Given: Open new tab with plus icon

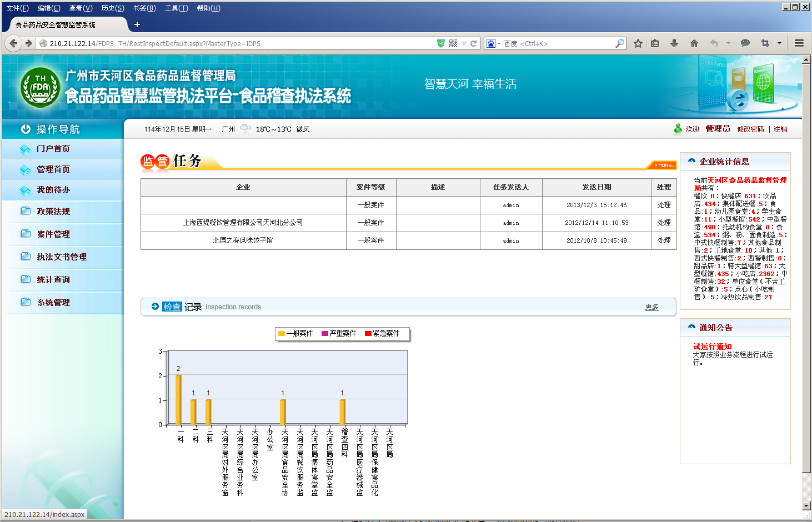Looking at the screenshot, I should 137,24.
